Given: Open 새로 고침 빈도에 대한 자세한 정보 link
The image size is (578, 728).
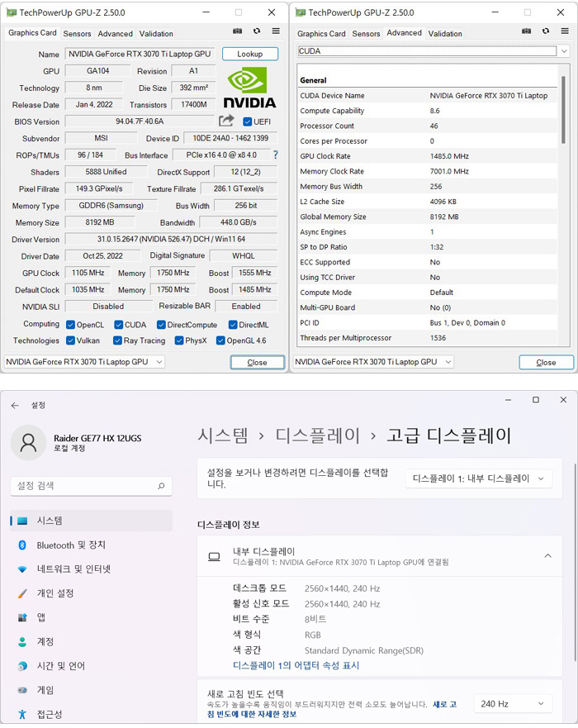Looking at the screenshot, I should [x=331, y=709].
